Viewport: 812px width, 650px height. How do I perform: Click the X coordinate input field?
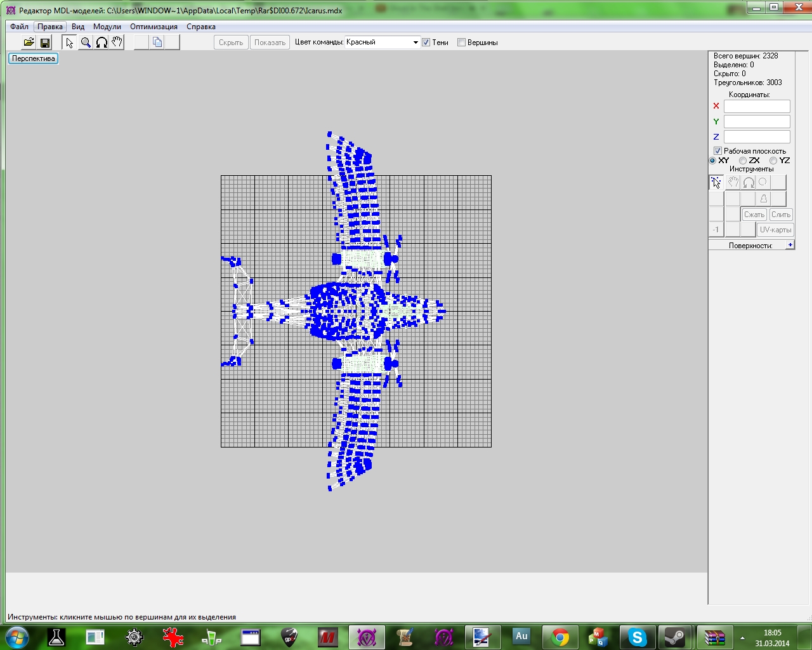(757, 107)
